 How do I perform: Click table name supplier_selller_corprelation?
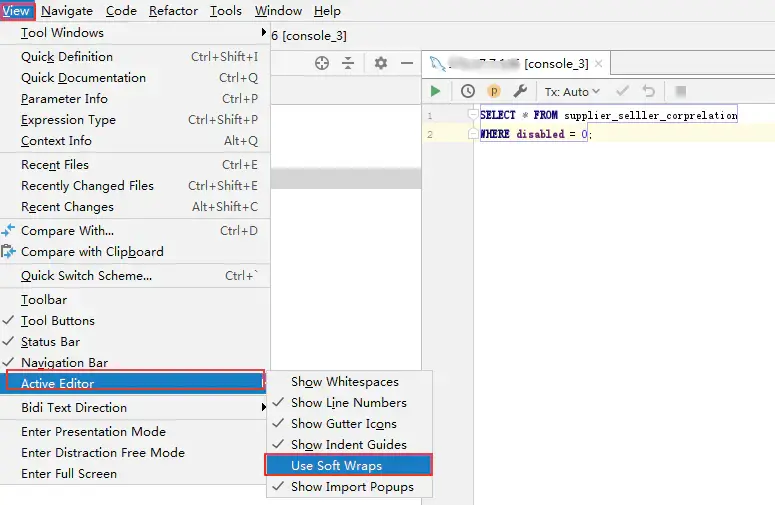(x=650, y=116)
